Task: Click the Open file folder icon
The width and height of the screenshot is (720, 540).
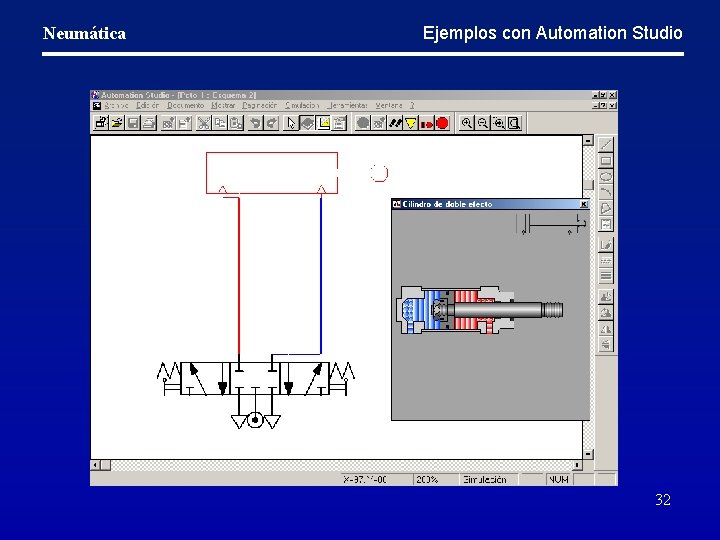Action: [117, 123]
